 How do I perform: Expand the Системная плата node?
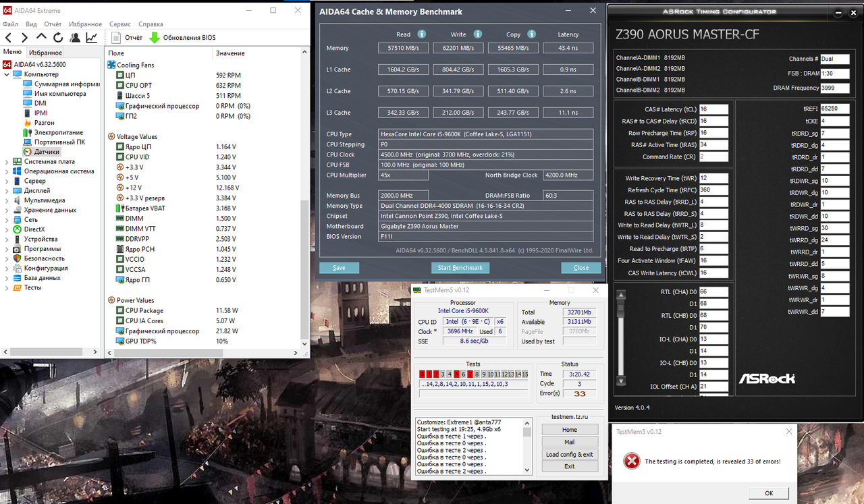point(7,162)
